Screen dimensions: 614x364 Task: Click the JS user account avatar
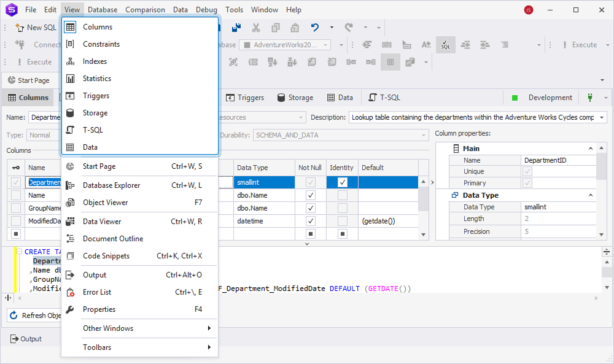(x=529, y=10)
